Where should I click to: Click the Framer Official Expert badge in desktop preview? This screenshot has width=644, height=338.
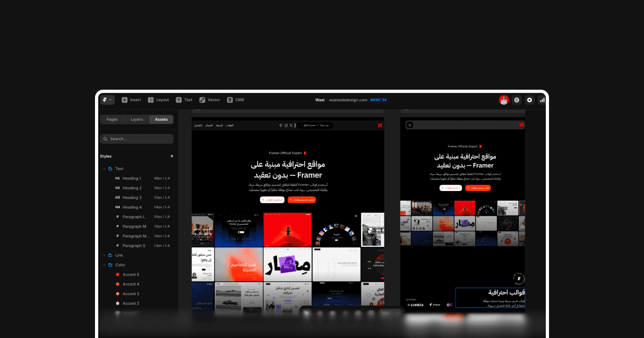[x=288, y=153]
